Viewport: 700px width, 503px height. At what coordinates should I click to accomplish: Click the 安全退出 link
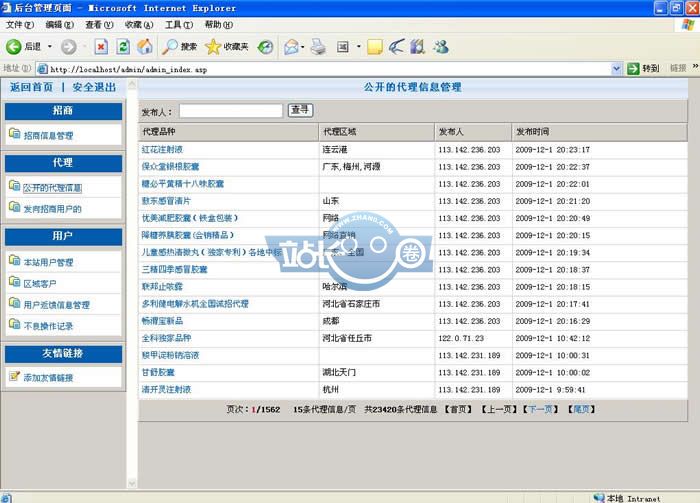tap(94, 87)
